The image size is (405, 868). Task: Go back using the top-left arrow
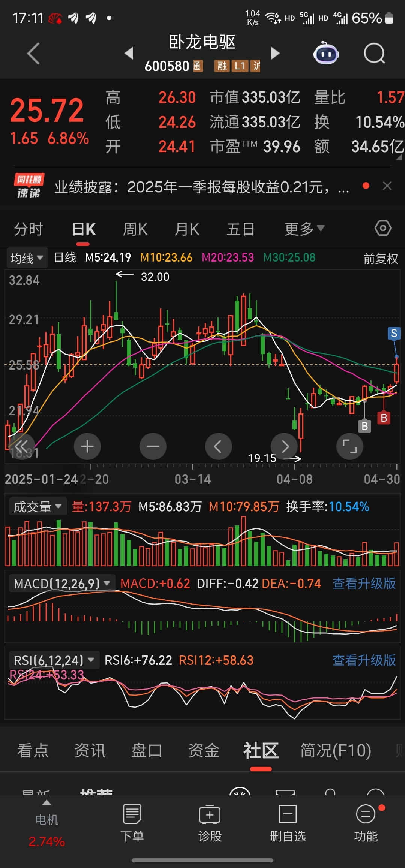[x=33, y=54]
